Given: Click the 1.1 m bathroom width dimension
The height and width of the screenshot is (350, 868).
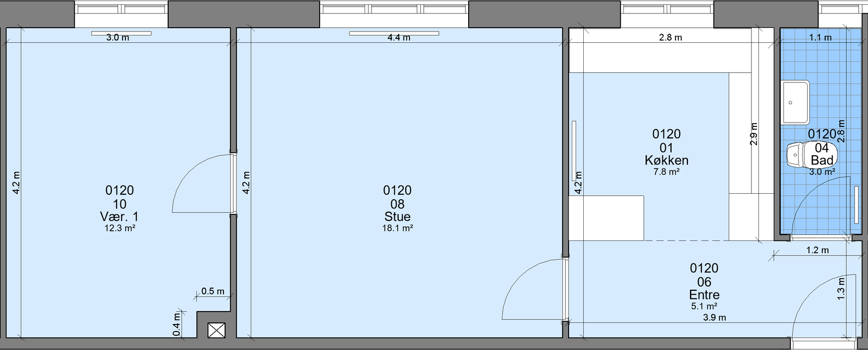Looking at the screenshot, I should (x=820, y=37).
